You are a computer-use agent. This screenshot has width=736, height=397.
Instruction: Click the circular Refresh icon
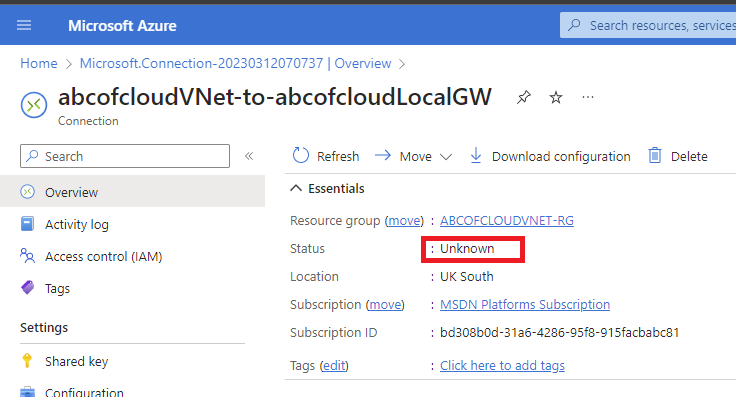point(301,155)
